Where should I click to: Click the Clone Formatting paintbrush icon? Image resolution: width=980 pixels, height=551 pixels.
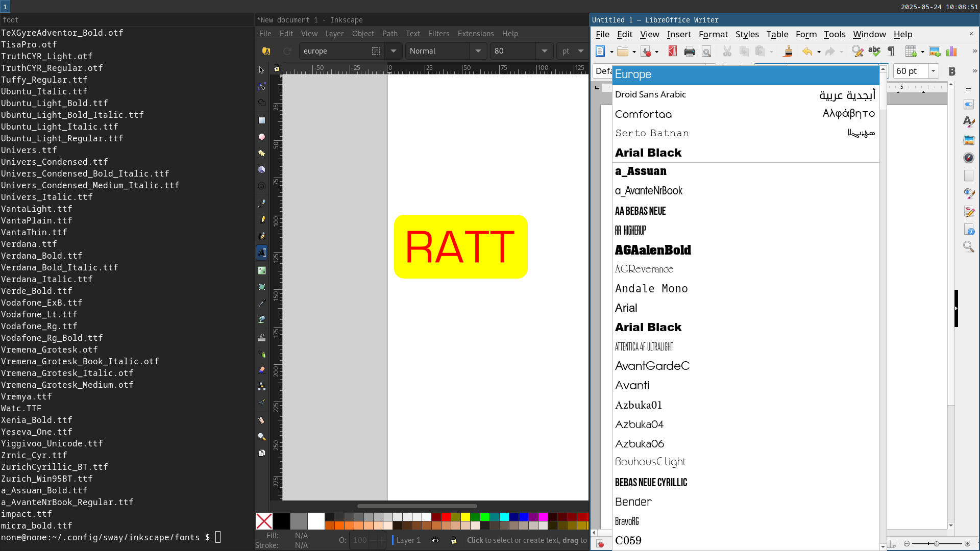click(788, 51)
